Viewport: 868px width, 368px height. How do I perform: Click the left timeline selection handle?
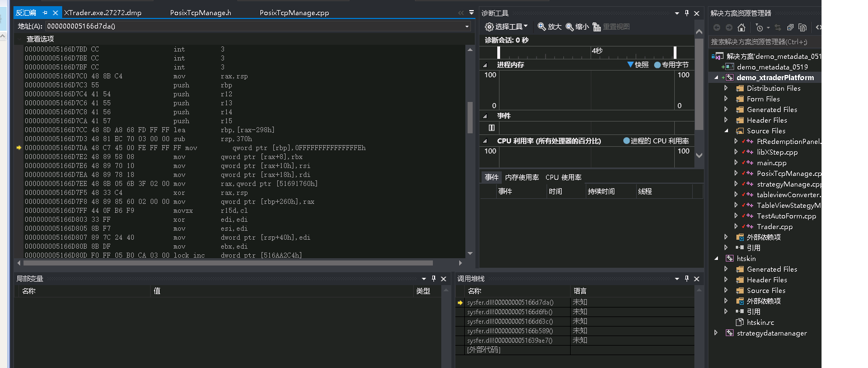(499, 52)
